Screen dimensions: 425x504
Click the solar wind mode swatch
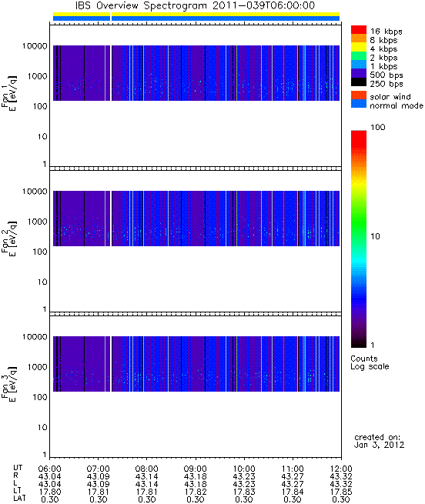click(359, 95)
